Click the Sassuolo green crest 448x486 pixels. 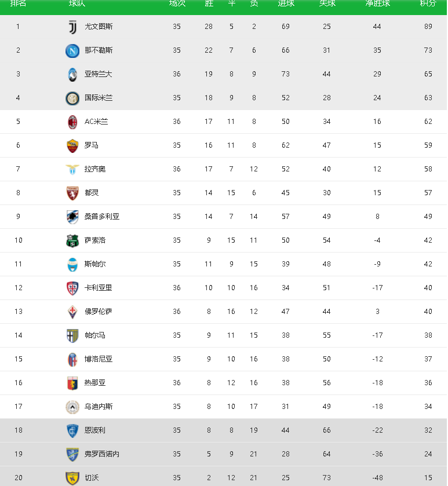click(72, 241)
